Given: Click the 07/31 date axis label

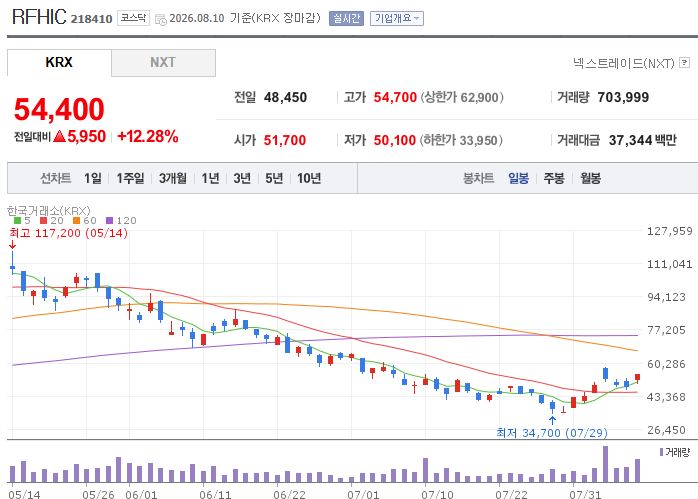Looking at the screenshot, I should click(x=585, y=495).
